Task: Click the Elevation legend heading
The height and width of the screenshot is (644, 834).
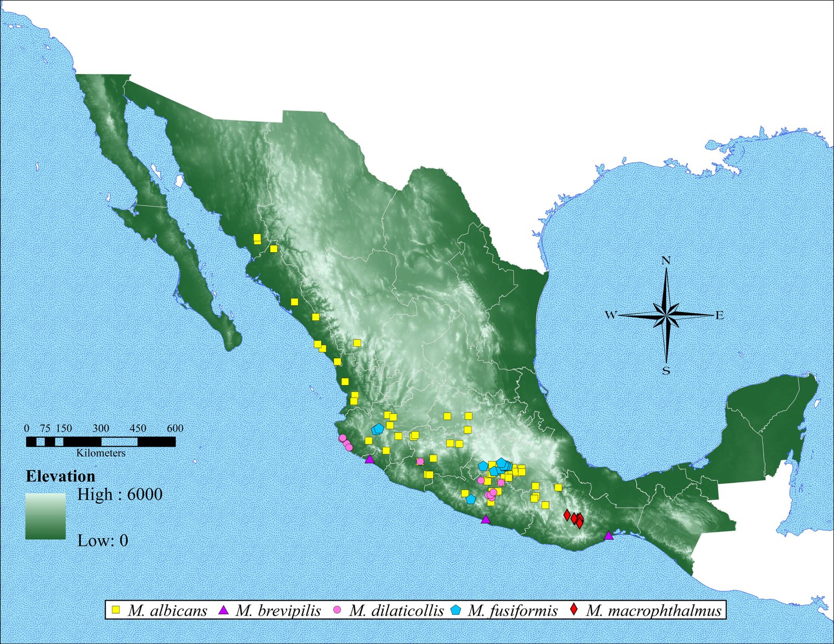Action: (x=60, y=476)
